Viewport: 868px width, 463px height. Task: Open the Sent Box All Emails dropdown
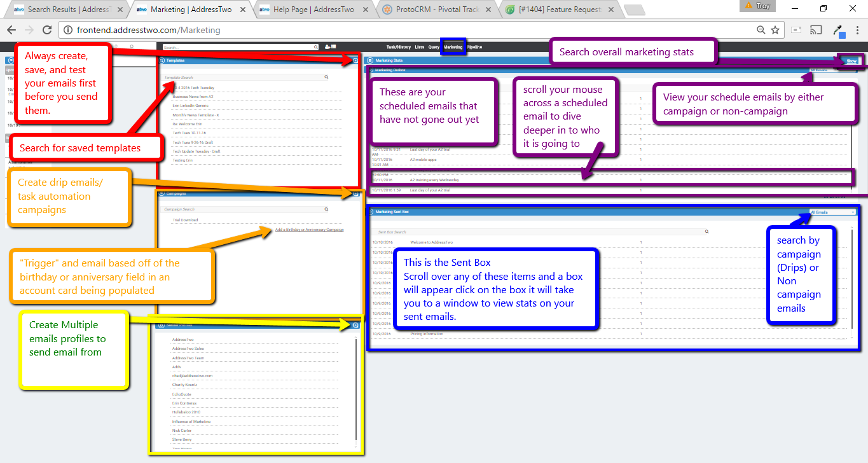833,212
